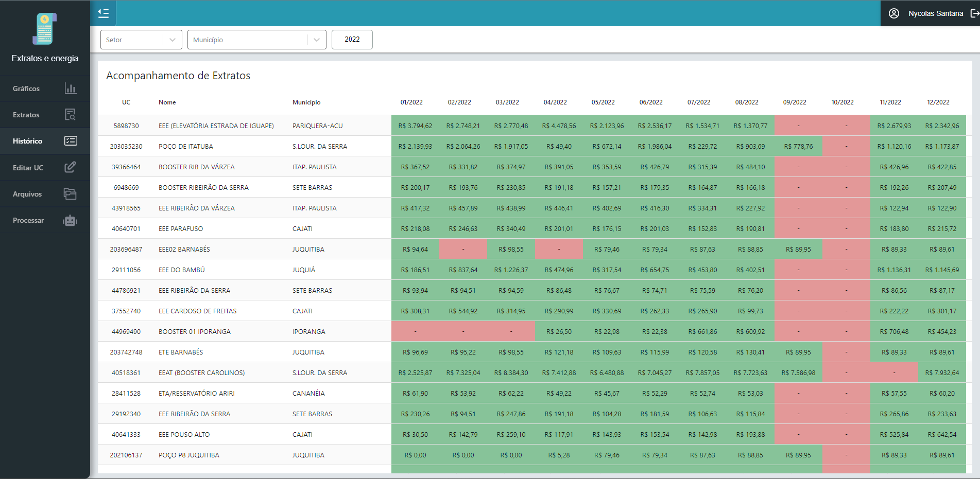Expand the Município dropdown arrow
Image resolution: width=980 pixels, height=479 pixels.
coord(317,40)
